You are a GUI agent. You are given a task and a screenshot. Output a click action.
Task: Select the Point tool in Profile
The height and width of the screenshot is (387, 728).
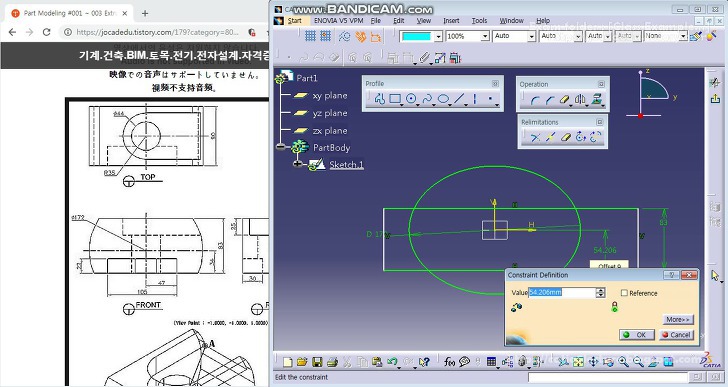[x=490, y=99]
